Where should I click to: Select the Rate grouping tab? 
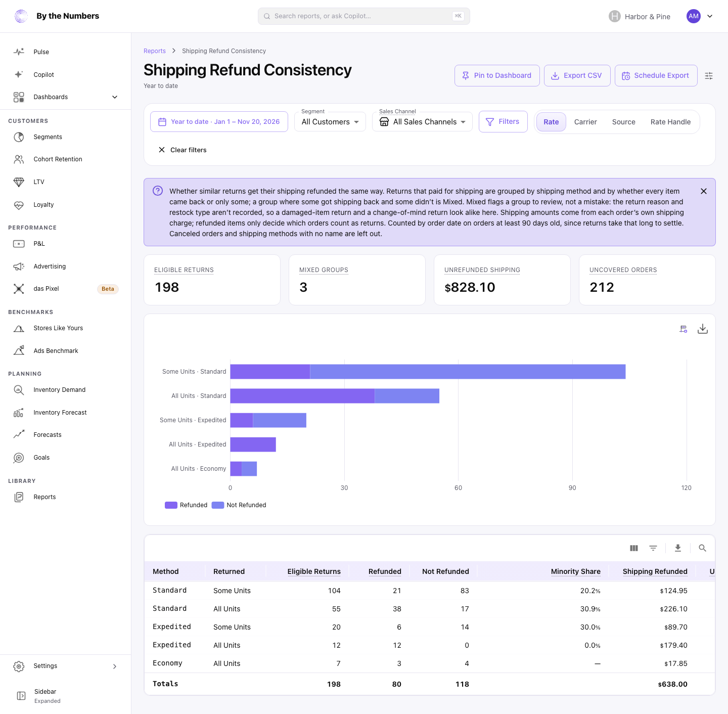tap(551, 122)
